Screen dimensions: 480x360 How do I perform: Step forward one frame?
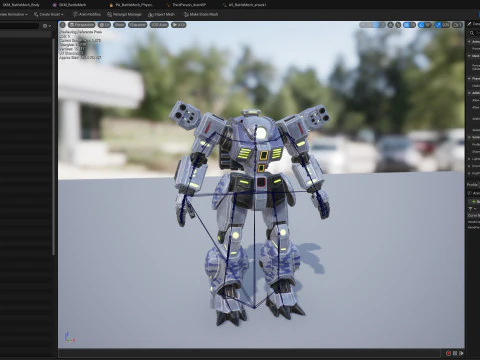[461, 353]
